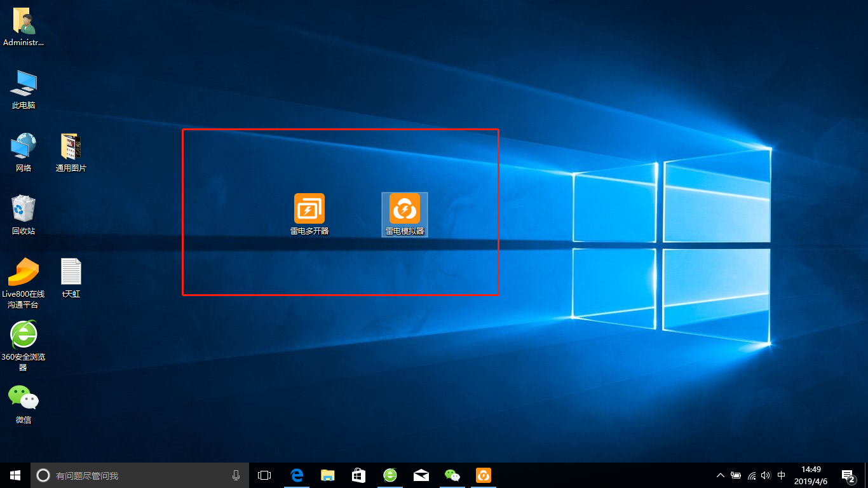The height and width of the screenshot is (488, 868).
Task: Select the Administrator folder on the desktop
Action: 24,27
